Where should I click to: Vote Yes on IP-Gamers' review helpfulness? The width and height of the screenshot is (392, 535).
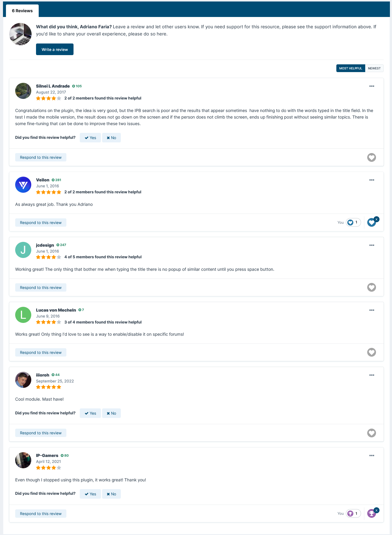coord(90,494)
